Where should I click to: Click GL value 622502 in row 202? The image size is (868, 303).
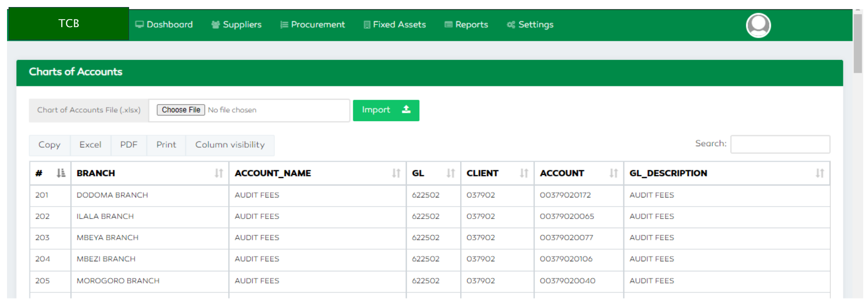[425, 217]
